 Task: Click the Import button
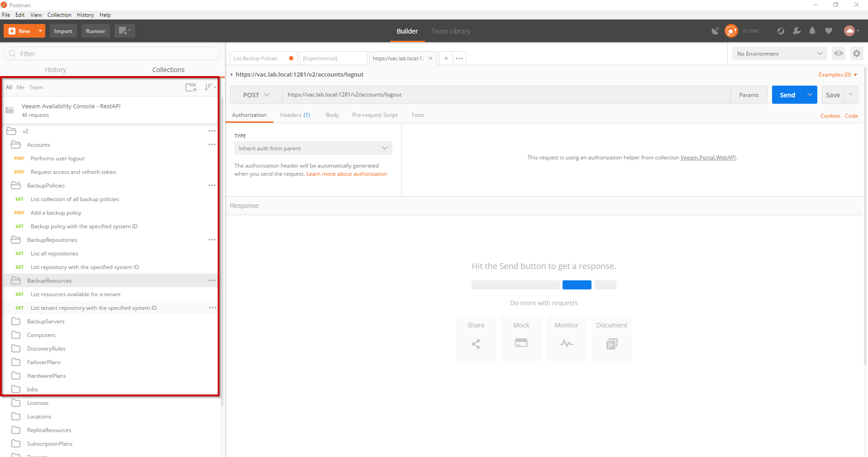(x=63, y=31)
